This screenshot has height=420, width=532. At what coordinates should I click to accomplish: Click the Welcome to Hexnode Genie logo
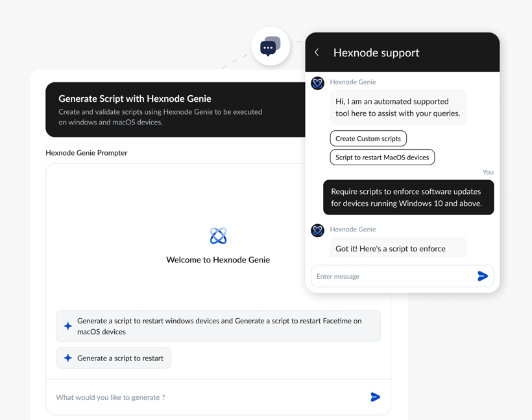pyautogui.click(x=218, y=236)
